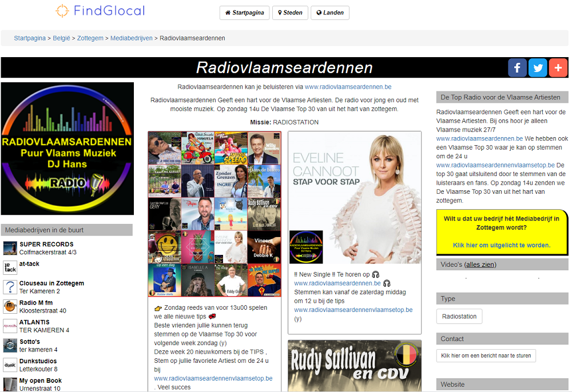Open My open Book listing
The width and height of the screenshot is (572, 392).
pyautogui.click(x=41, y=381)
